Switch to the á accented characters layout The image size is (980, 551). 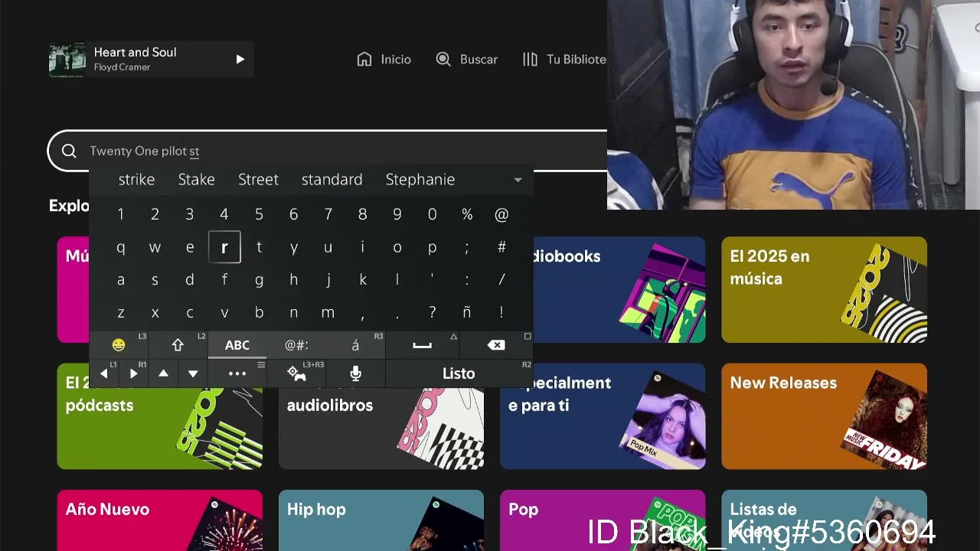coord(355,345)
